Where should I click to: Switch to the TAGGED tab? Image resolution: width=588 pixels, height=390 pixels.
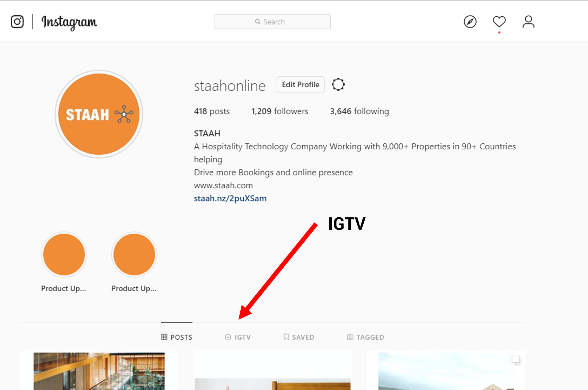coord(365,337)
